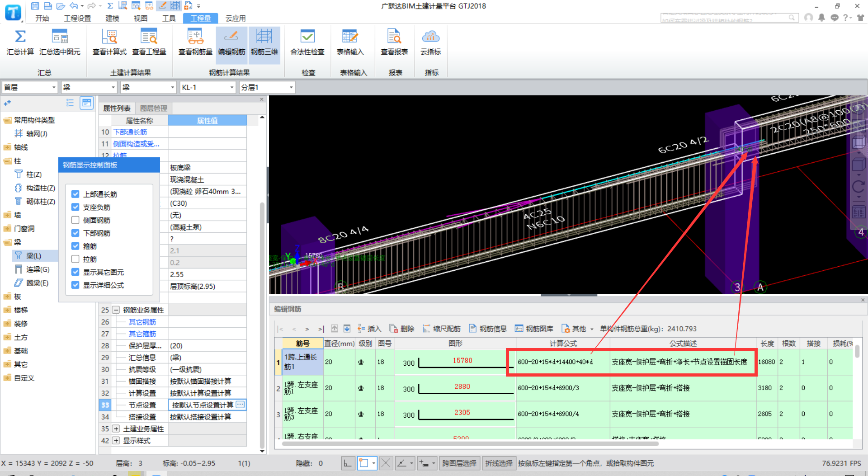Image resolution: width=868 pixels, height=476 pixels.
Task: Open 云指标 cloud indicators
Action: pos(431,42)
